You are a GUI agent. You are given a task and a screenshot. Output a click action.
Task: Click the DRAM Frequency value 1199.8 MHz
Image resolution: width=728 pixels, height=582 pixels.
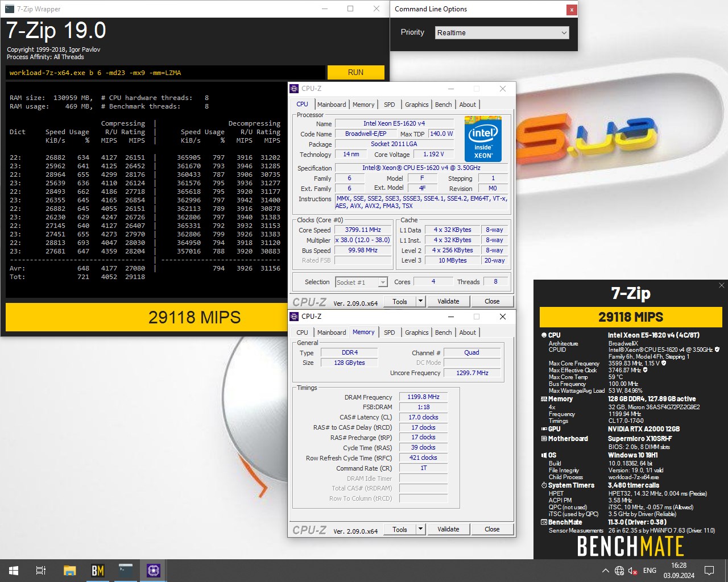tap(423, 397)
